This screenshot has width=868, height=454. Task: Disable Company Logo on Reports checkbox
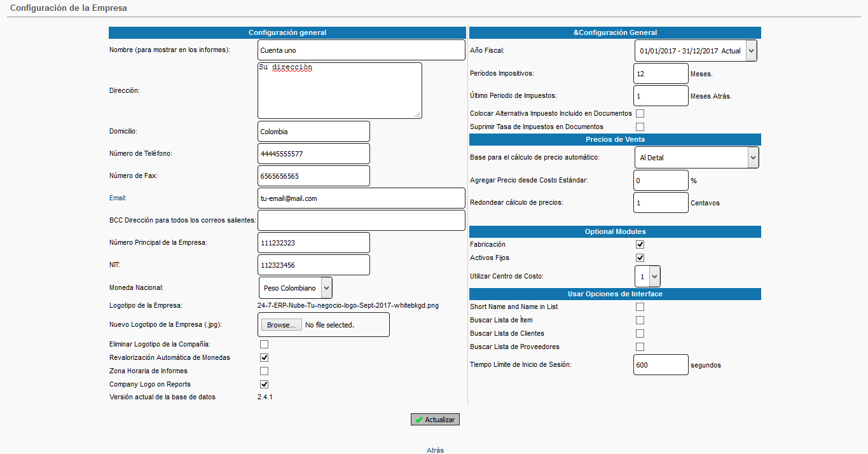pyautogui.click(x=265, y=385)
